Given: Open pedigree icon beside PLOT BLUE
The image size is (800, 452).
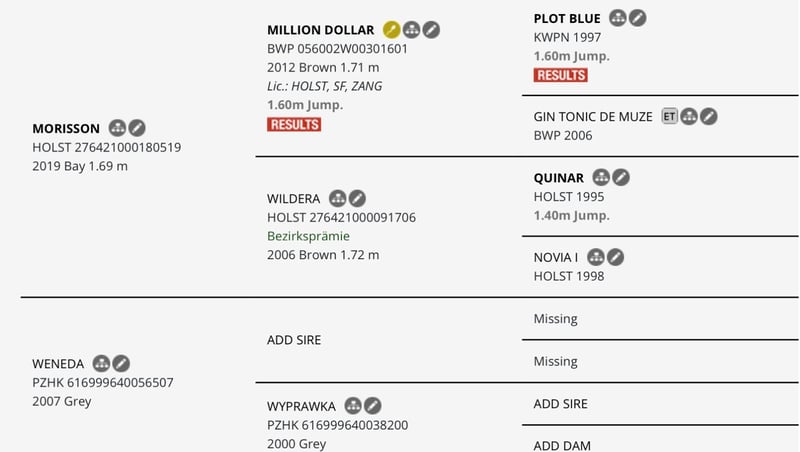Looking at the screenshot, I should tap(618, 18).
